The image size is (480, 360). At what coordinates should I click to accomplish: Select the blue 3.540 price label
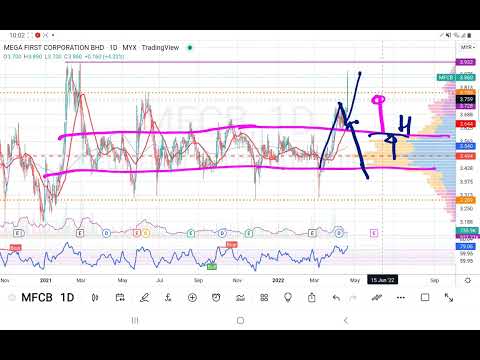point(466,146)
